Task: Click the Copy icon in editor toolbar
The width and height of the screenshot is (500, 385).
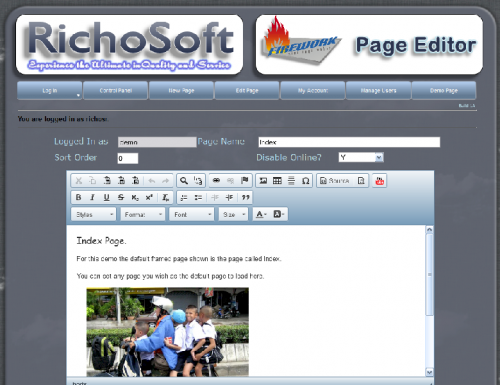Action: click(x=93, y=181)
